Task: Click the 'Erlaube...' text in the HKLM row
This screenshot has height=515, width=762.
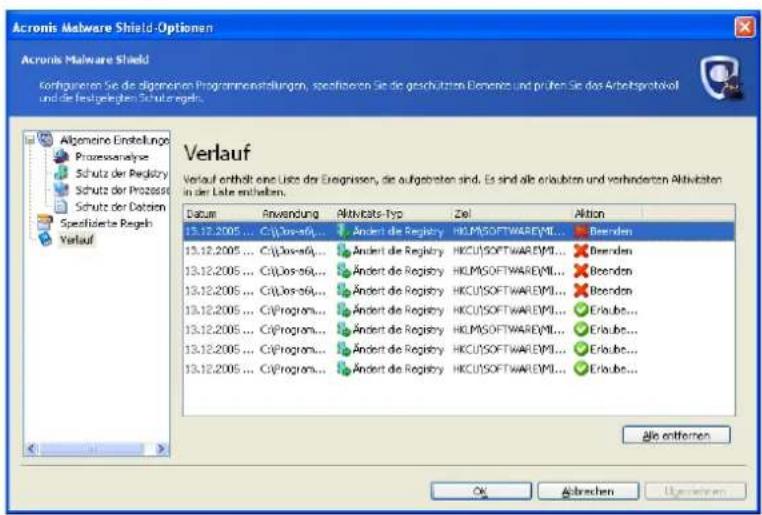Action: coord(613,329)
